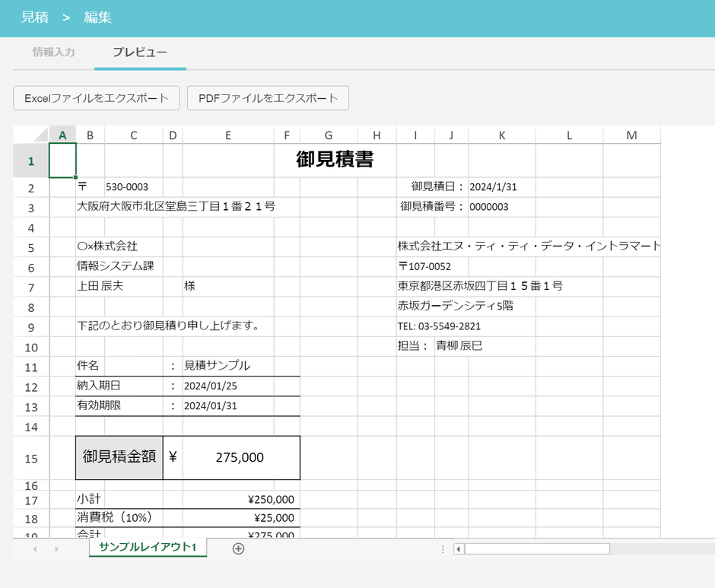Screen dimensions: 715x588
Task: Click the selected cell A1
Action: [x=62, y=160]
